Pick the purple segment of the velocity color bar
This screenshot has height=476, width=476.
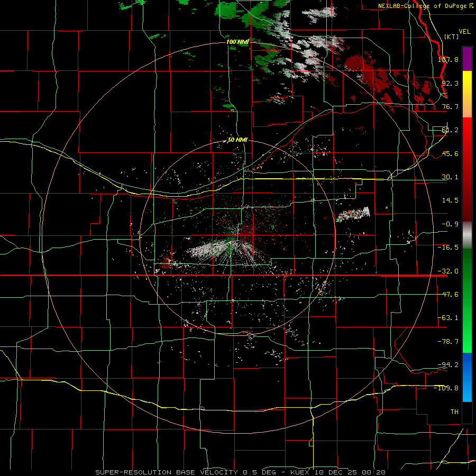(x=467, y=59)
